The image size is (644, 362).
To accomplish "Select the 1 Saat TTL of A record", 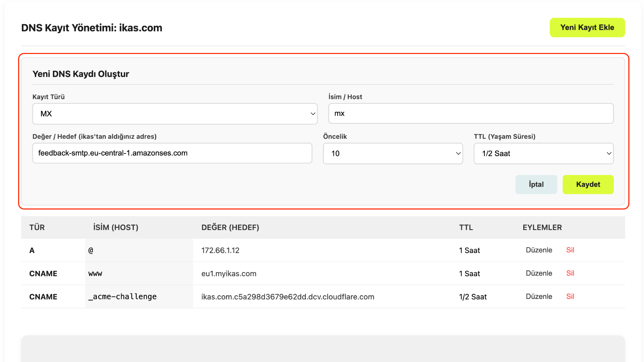I will (469, 250).
